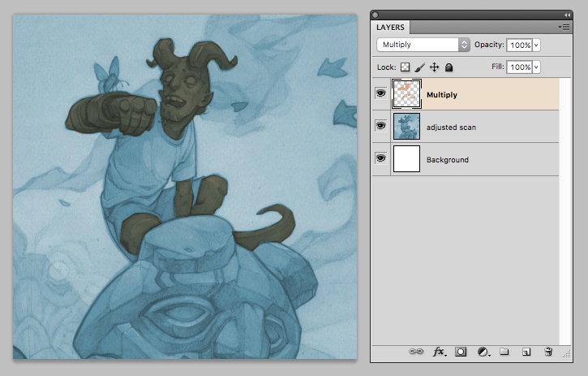Open the Layers panel options menu
The width and height of the screenshot is (588, 376).
point(564,28)
